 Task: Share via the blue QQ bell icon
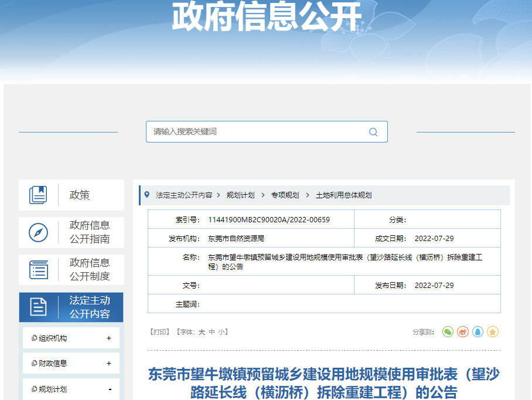478,332
